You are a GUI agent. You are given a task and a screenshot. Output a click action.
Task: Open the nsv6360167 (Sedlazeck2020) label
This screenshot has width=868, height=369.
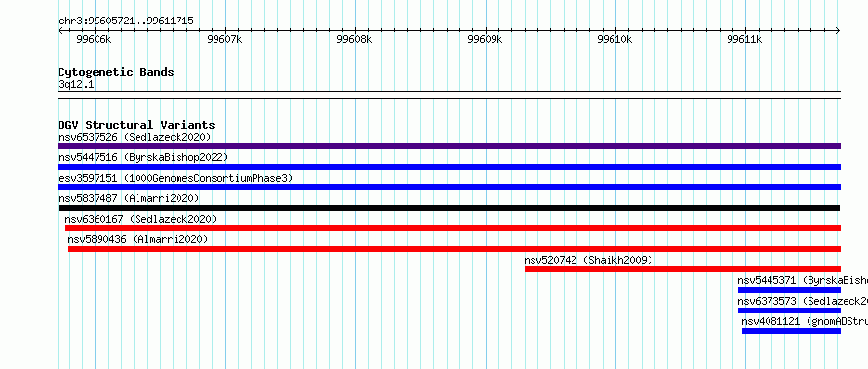tap(140, 219)
